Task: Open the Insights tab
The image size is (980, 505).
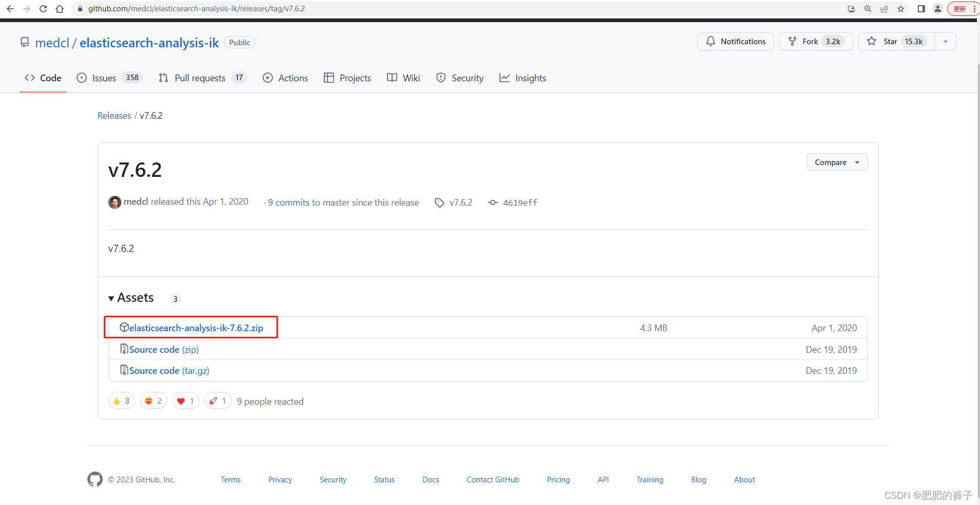Action: (523, 78)
